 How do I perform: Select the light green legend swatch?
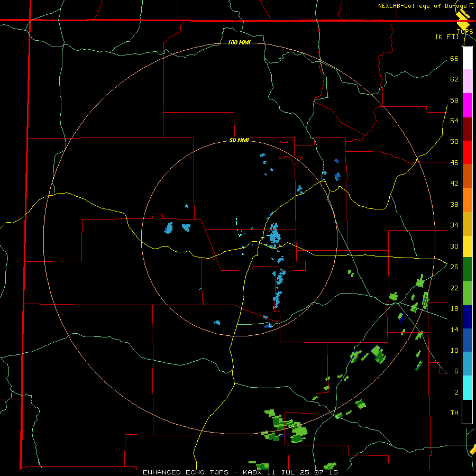pos(467,293)
